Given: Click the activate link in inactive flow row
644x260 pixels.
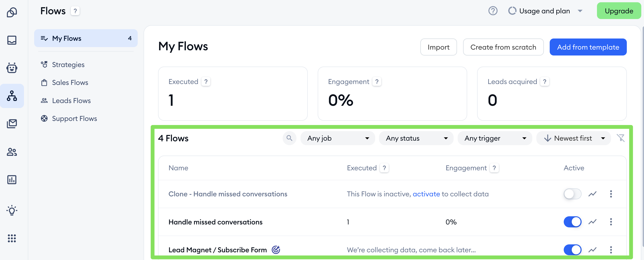Looking at the screenshot, I should (x=426, y=194).
